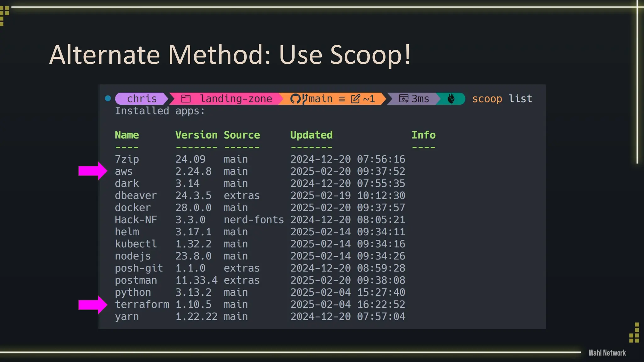Click the 'Updated' column header
This screenshot has height=362, width=644.
coord(311,135)
